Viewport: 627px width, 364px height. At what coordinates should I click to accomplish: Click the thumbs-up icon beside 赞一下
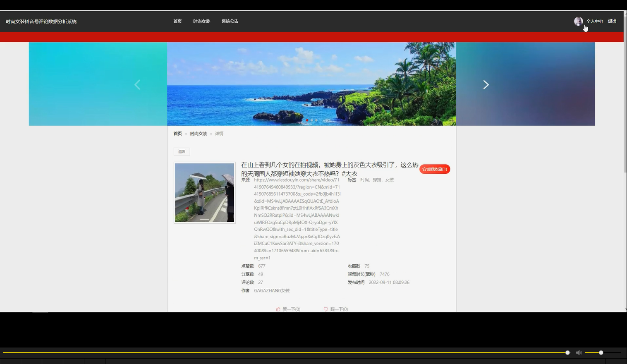(278, 309)
